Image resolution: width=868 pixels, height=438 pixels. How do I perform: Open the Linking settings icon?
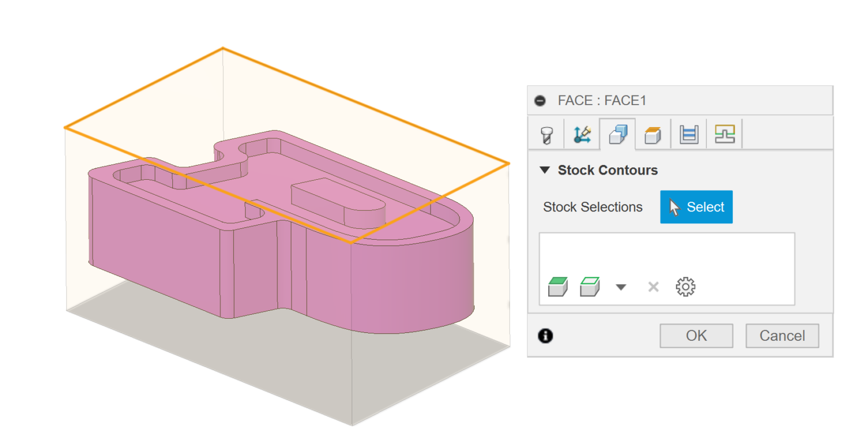[x=724, y=134]
